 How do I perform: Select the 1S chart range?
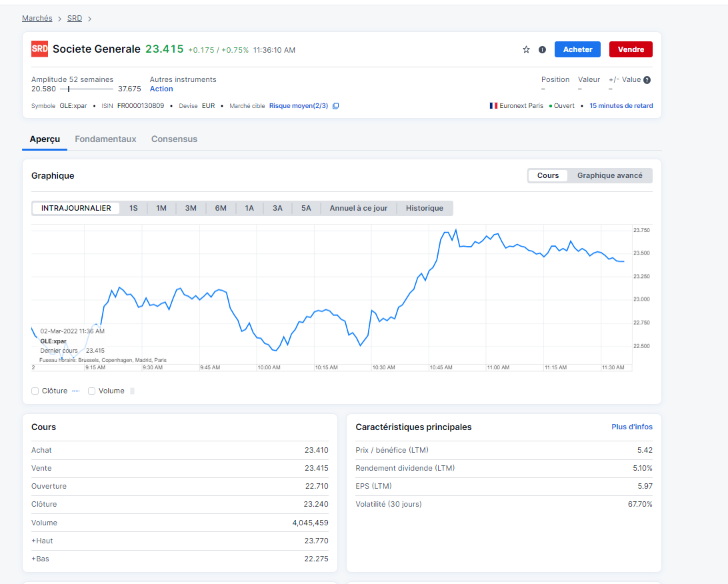(x=134, y=208)
